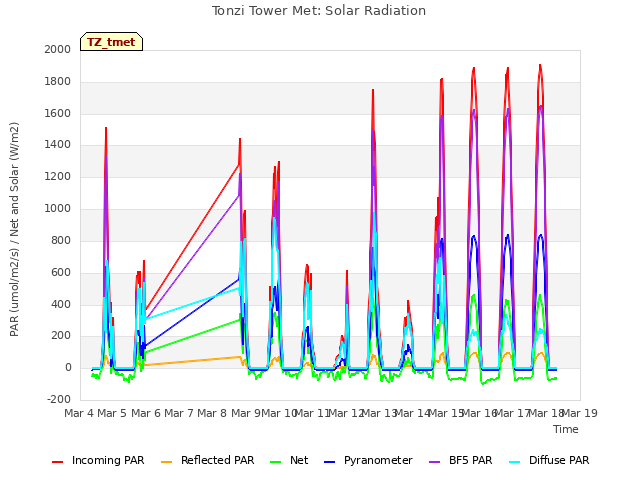Select the BF5 PAR legend label

[471, 460]
